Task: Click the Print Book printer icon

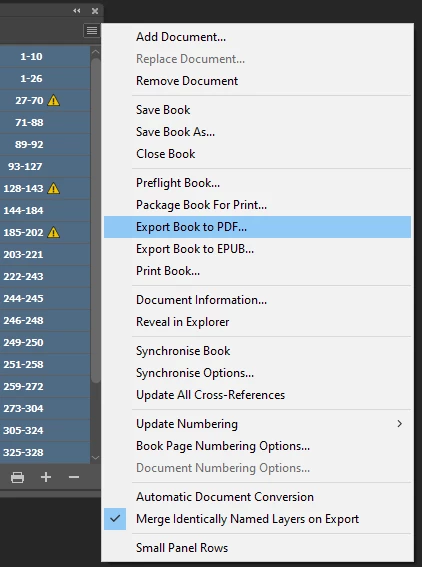Action: (17, 477)
